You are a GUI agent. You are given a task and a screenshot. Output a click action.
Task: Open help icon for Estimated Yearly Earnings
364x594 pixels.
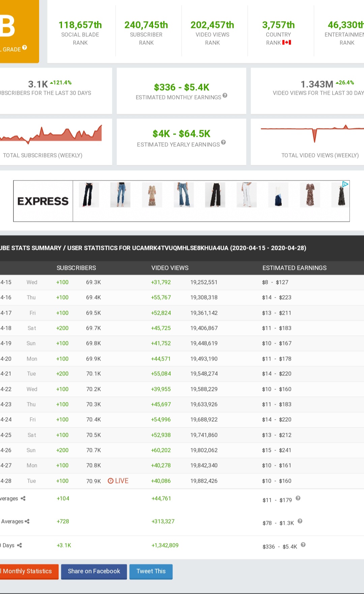click(223, 142)
